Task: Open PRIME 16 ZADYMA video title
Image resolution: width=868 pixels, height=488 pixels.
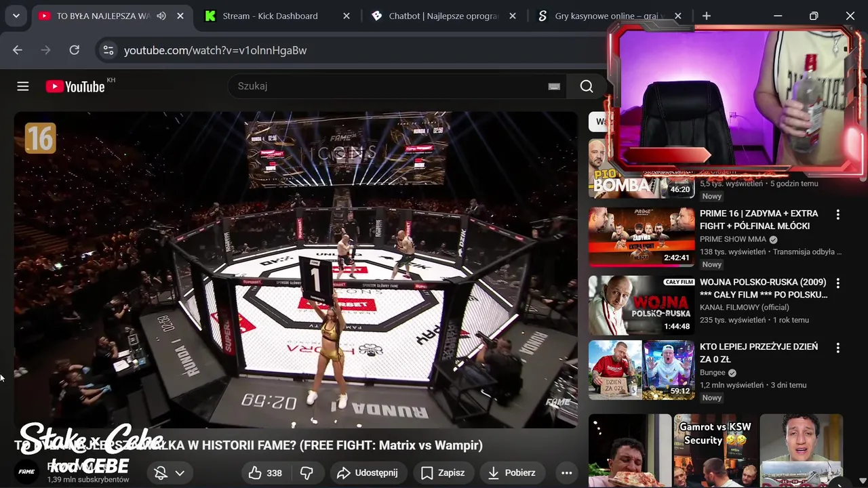Action: click(x=759, y=220)
